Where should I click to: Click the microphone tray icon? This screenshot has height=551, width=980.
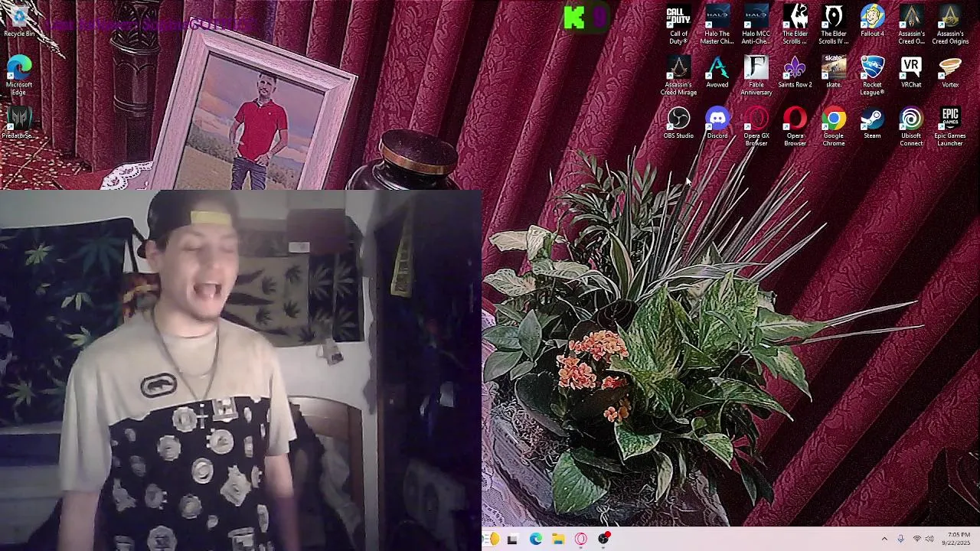point(900,540)
